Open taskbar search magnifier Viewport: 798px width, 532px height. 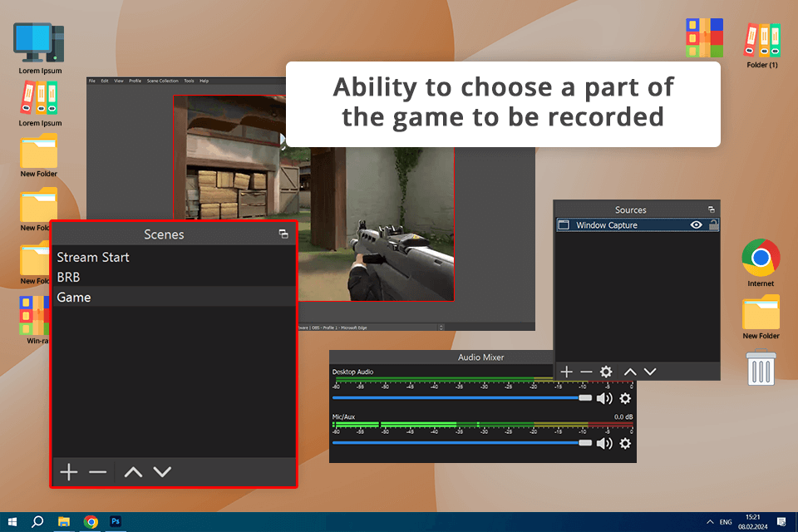click(x=37, y=522)
